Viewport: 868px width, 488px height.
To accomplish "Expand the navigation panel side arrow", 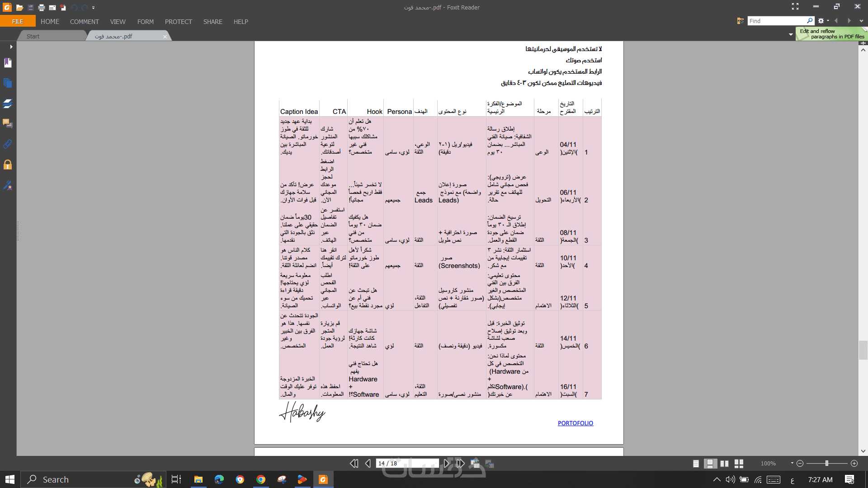I will 11,47.
